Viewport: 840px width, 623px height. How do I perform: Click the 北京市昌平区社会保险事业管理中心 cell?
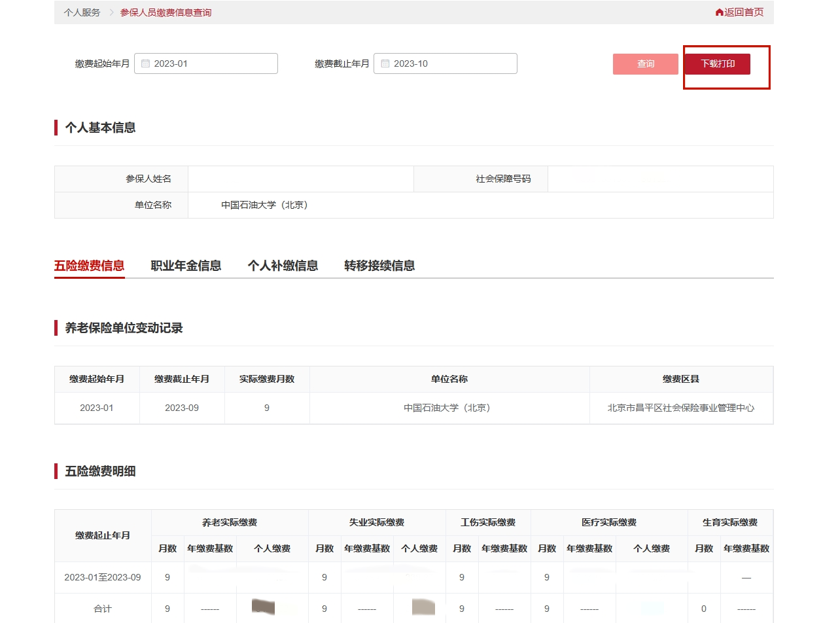(680, 408)
